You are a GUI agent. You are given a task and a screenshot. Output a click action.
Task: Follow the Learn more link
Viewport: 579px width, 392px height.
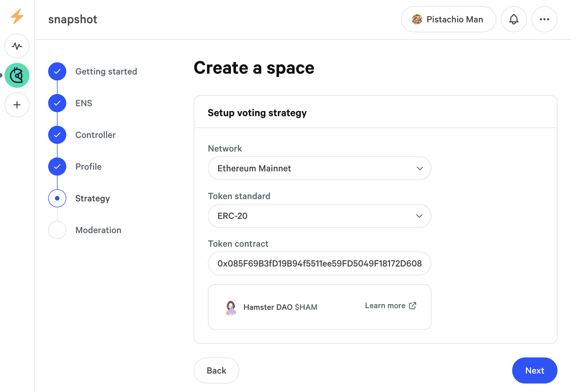pyautogui.click(x=385, y=306)
